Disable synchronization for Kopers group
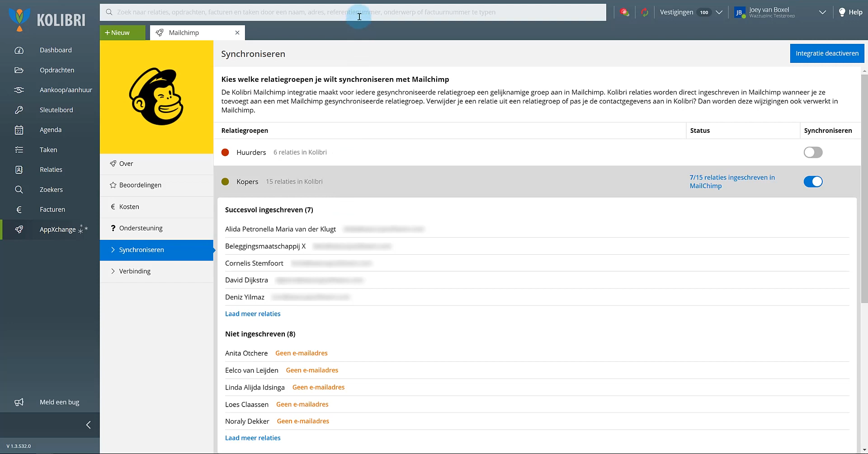This screenshot has width=868, height=454. [813, 182]
